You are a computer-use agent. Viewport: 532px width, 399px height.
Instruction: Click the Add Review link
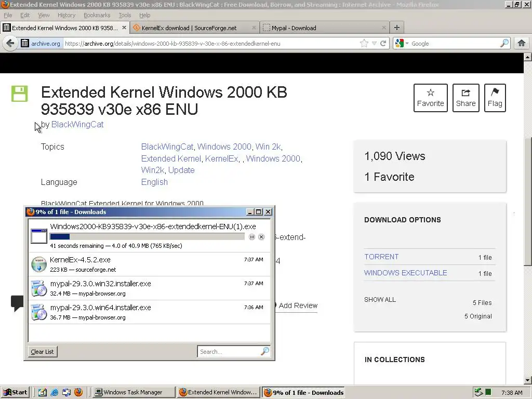pos(298,305)
